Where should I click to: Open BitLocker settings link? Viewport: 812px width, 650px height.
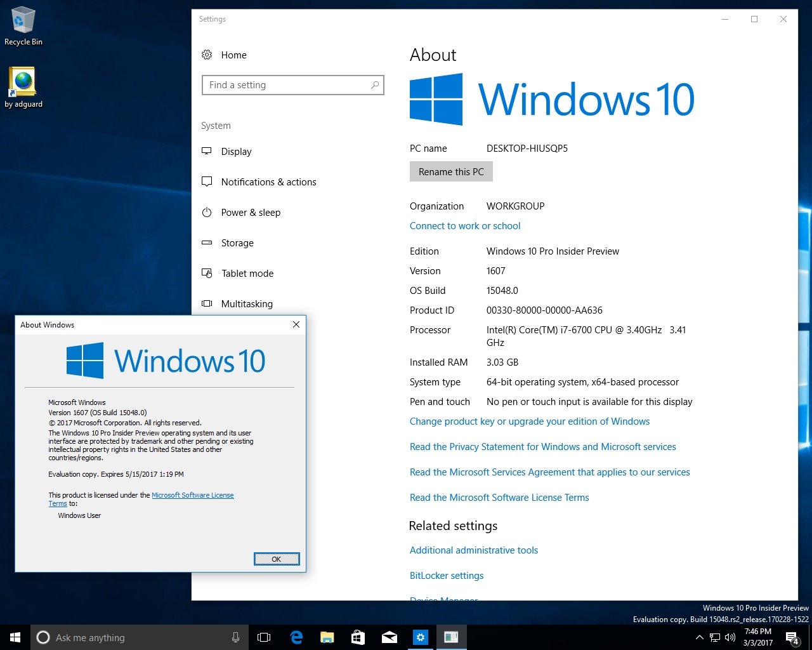click(x=447, y=576)
